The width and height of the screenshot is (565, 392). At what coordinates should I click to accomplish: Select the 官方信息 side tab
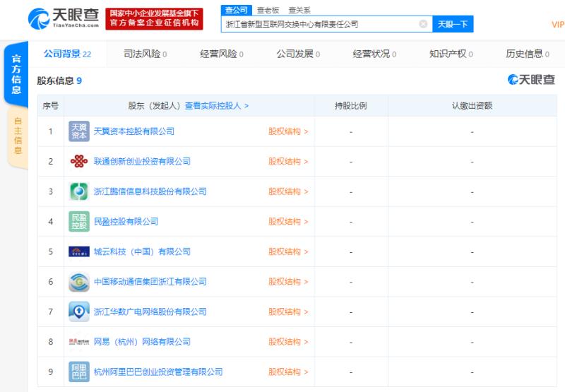(x=16, y=75)
